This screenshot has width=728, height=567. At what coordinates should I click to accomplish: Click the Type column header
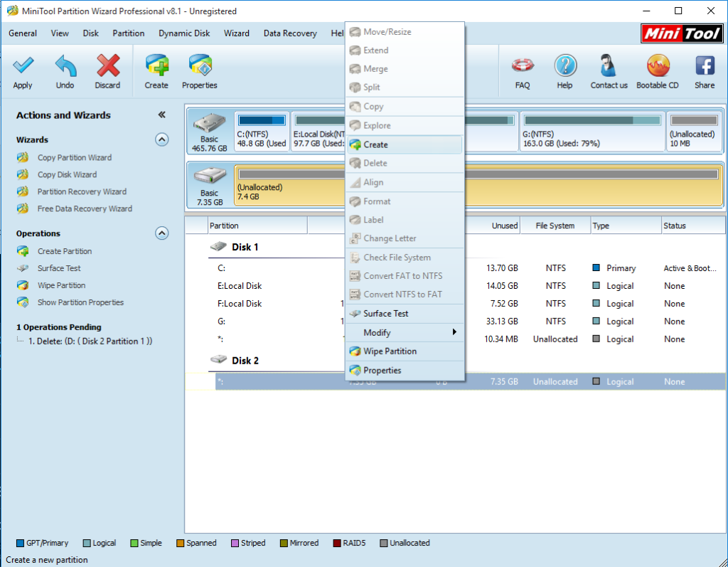pos(626,226)
